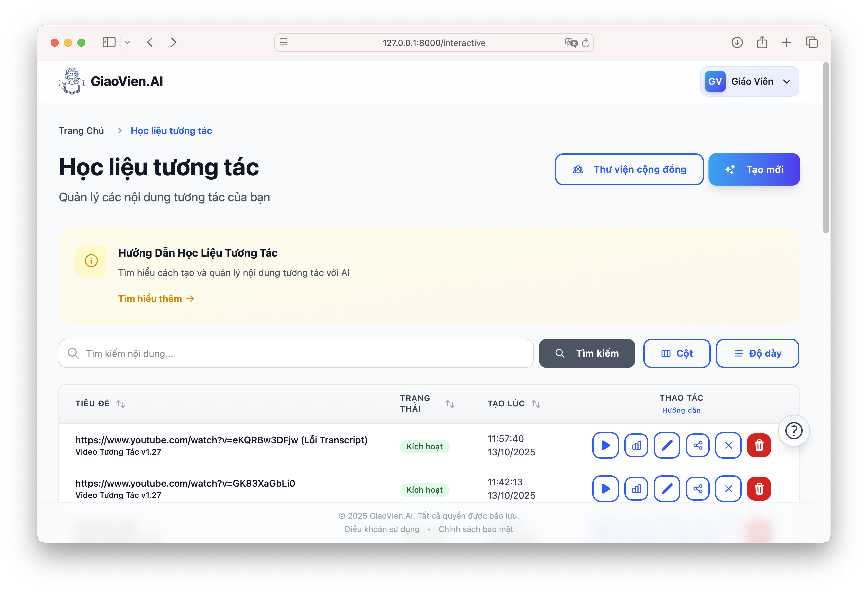This screenshot has height=592, width=868.
Task: Click Kích hoạt status on GK83XaGbLi0 row
Action: pyautogui.click(x=424, y=490)
